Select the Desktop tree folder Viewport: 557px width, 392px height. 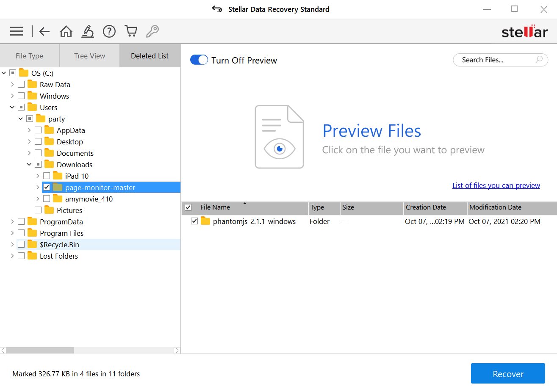pyautogui.click(x=70, y=141)
